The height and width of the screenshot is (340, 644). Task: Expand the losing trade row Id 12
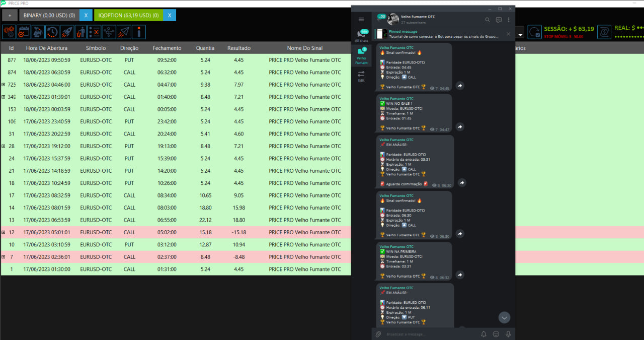point(4,232)
